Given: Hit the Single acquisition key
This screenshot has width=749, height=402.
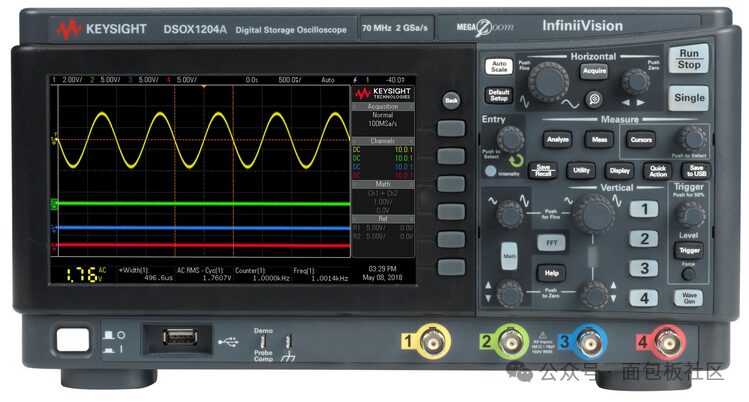Looking at the screenshot, I should click(x=688, y=98).
